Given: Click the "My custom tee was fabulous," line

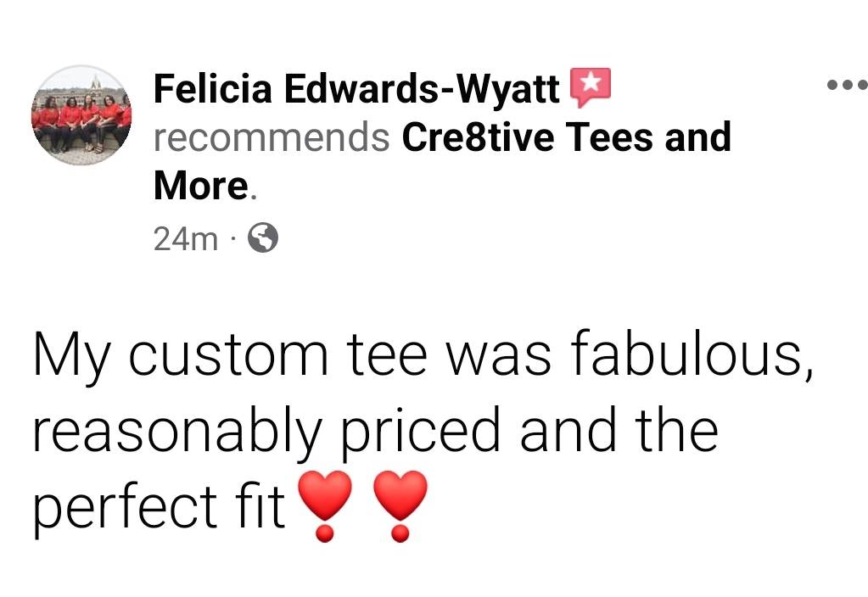Looking at the screenshot, I should tap(423, 354).
